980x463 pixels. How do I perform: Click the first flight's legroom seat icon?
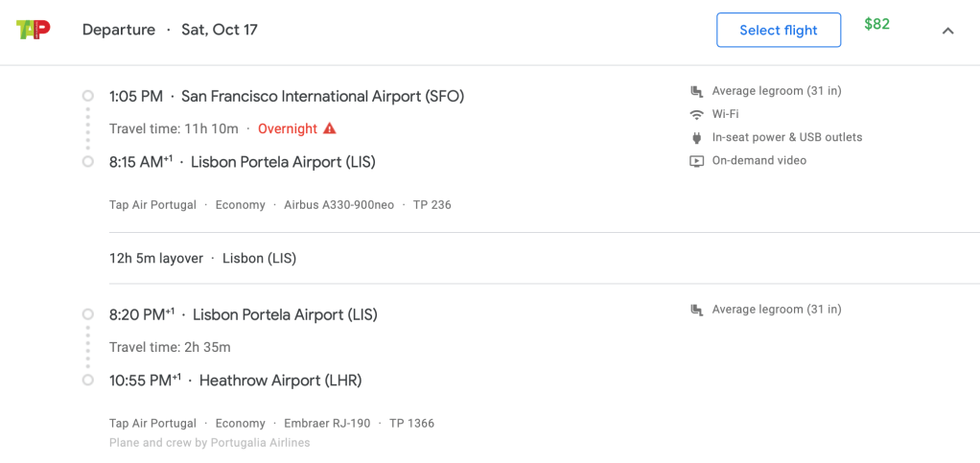click(697, 92)
